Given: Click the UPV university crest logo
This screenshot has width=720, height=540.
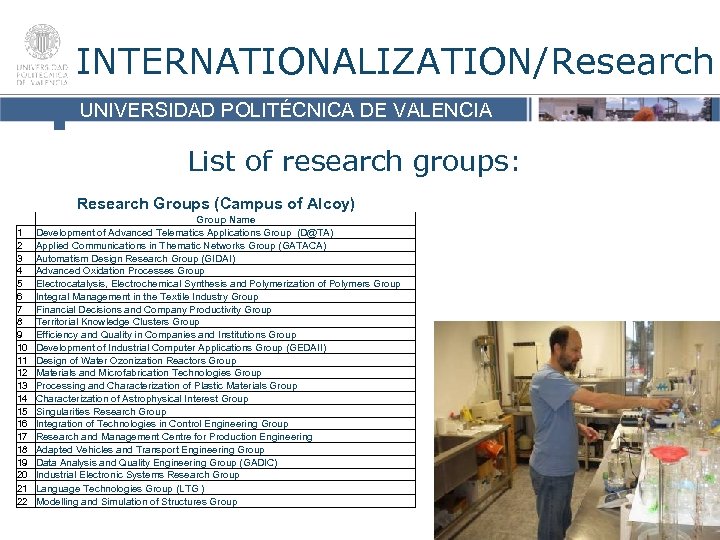Looking at the screenshot, I should coord(42,54).
